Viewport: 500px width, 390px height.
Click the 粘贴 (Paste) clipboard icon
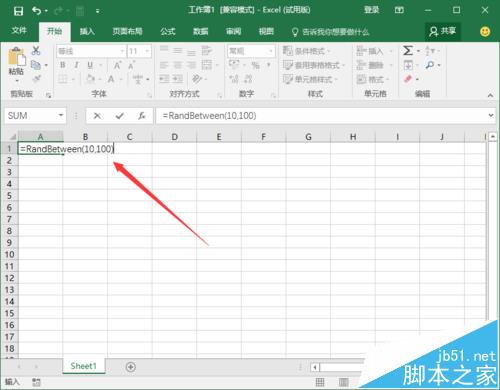point(17,56)
